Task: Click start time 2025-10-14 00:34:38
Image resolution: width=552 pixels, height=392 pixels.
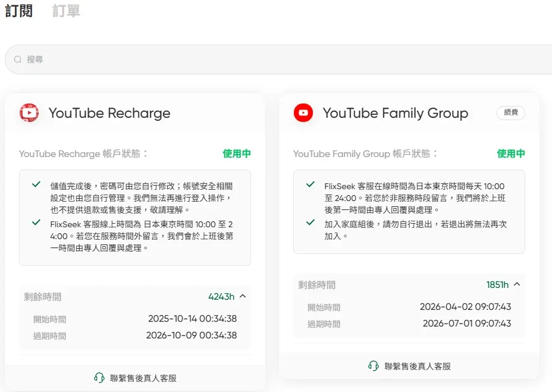Action: pyautogui.click(x=192, y=319)
